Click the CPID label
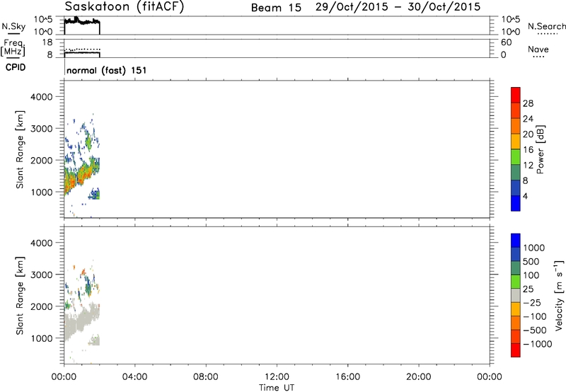The image size is (566, 392). click(x=16, y=67)
